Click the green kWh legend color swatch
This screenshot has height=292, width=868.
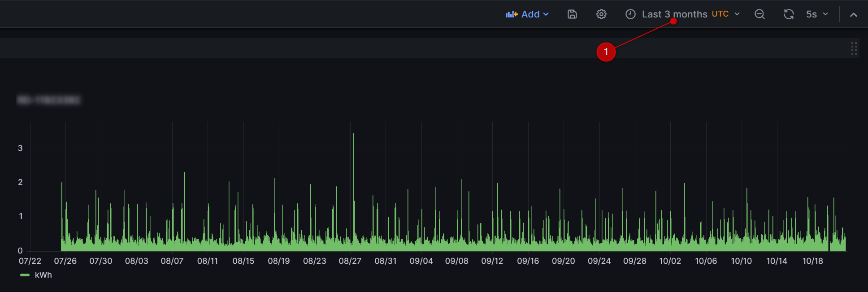tap(25, 275)
